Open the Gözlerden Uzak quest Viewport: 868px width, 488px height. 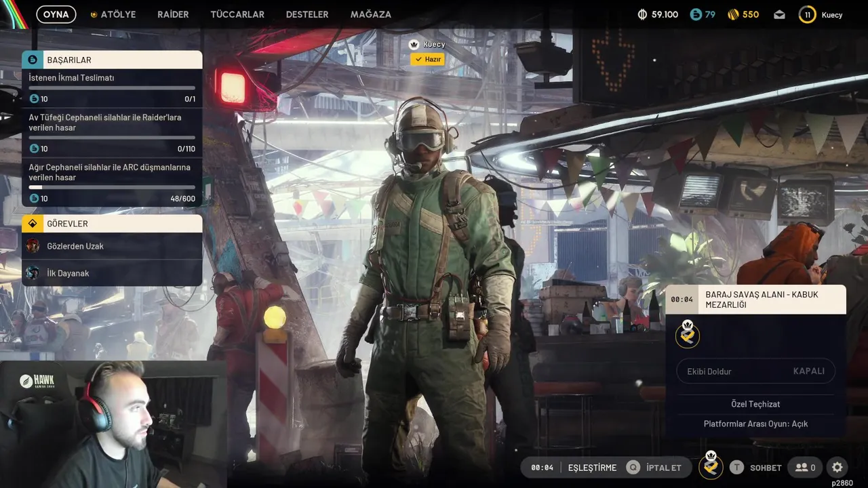112,246
